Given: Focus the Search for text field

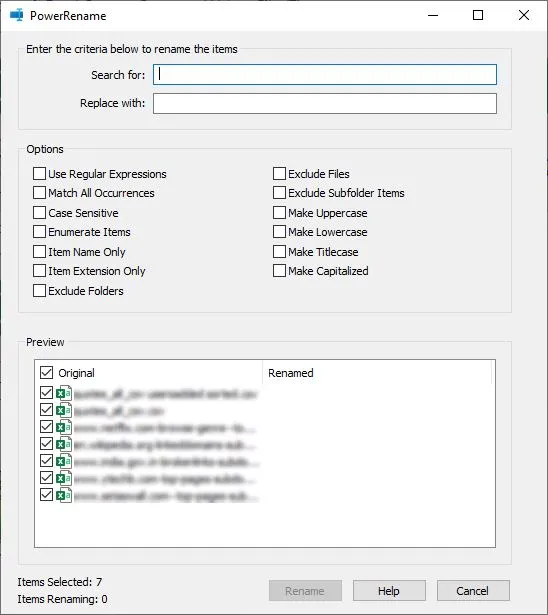Looking at the screenshot, I should click(325, 75).
